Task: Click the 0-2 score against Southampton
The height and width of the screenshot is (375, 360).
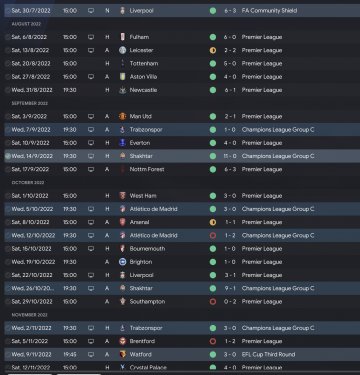Action: 230,302
